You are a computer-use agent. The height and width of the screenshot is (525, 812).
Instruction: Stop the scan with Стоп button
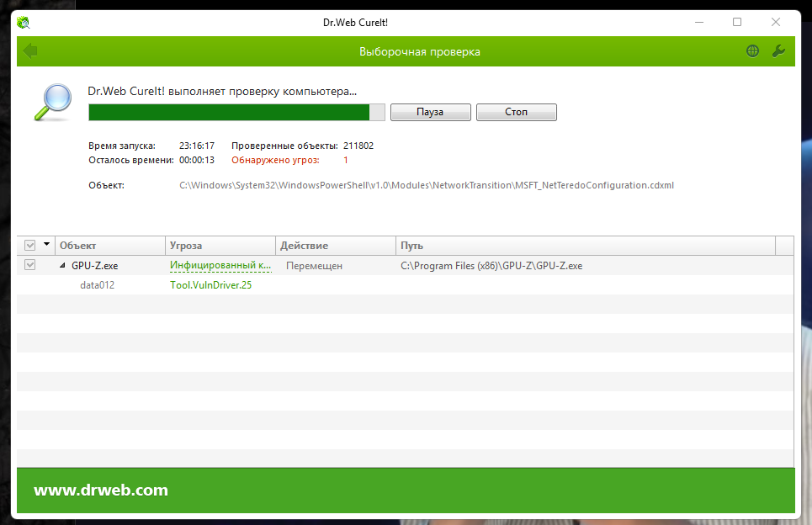(517, 112)
